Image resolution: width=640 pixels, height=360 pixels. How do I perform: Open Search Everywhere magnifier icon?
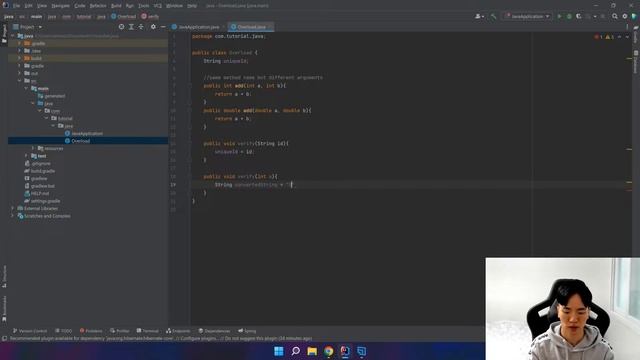pyautogui.click(x=615, y=16)
